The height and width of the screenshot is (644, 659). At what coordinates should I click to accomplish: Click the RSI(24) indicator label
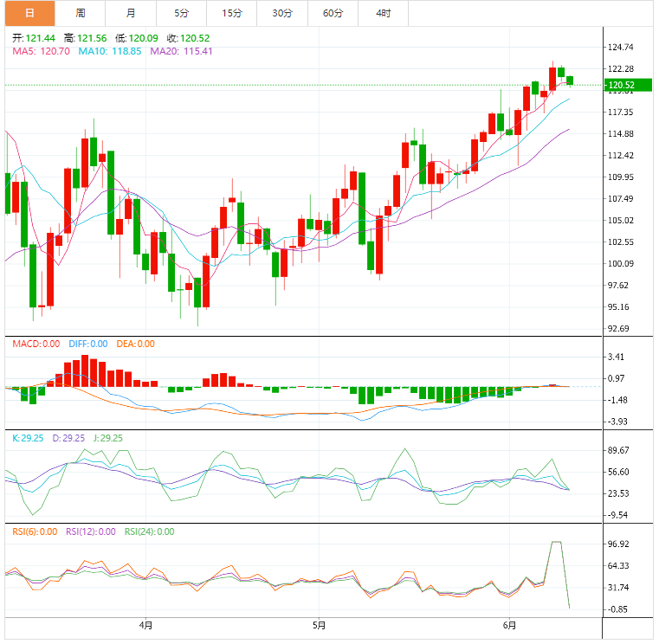(150, 531)
